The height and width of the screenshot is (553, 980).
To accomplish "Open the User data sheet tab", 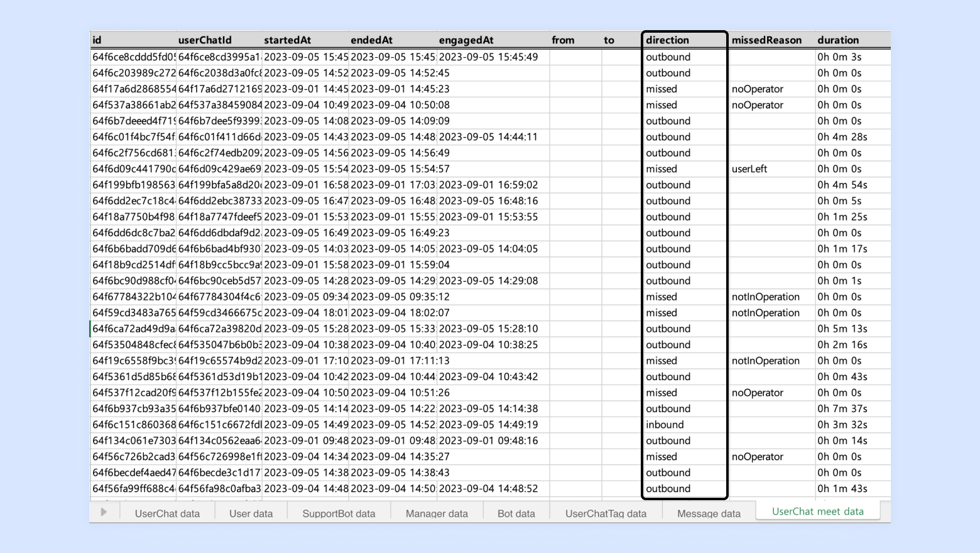I will [251, 513].
